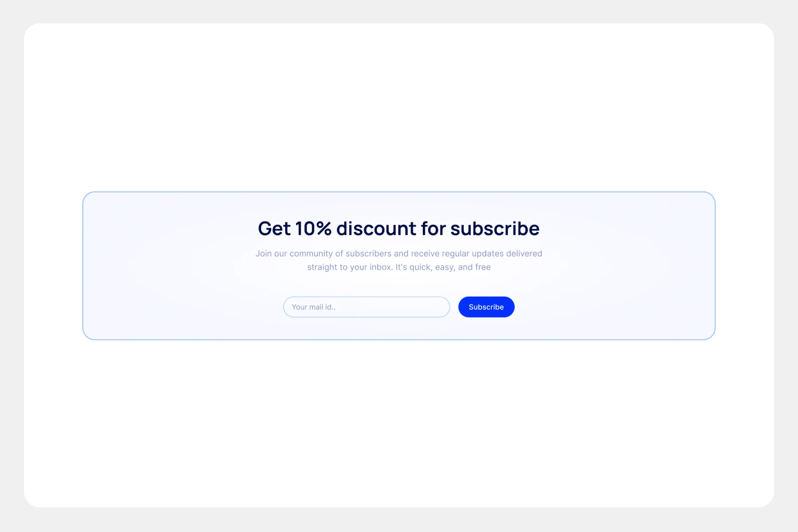
Task: Click the word "for" in the heading
Action: pyautogui.click(x=433, y=229)
